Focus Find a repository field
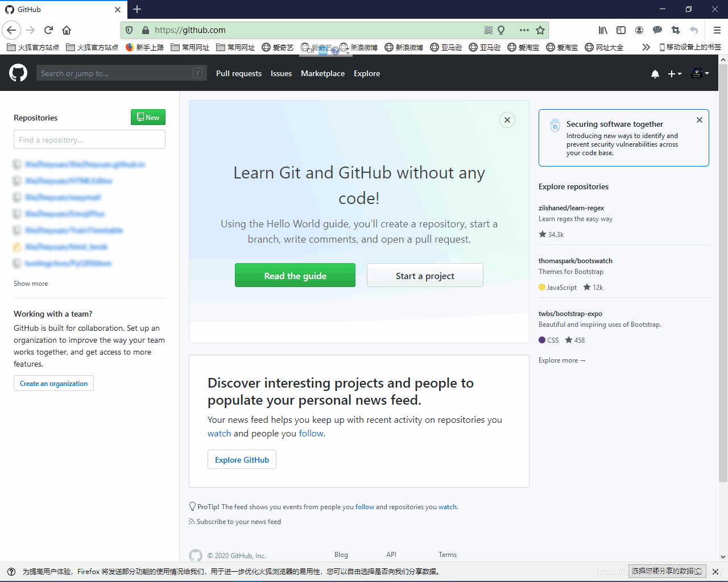This screenshot has height=582, width=728. [x=89, y=140]
